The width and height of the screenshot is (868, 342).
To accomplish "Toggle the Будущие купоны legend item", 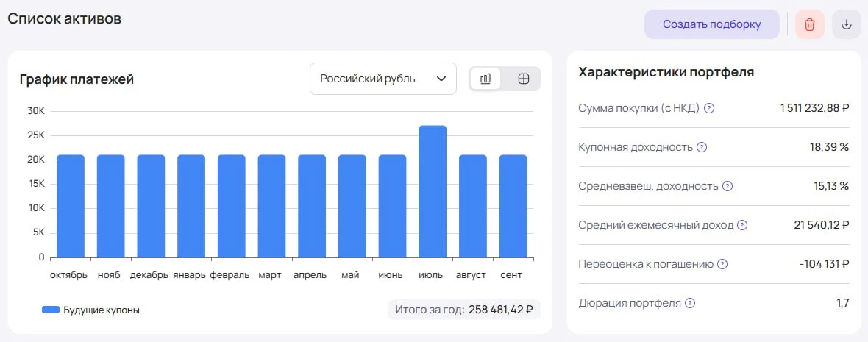I will click(x=90, y=310).
